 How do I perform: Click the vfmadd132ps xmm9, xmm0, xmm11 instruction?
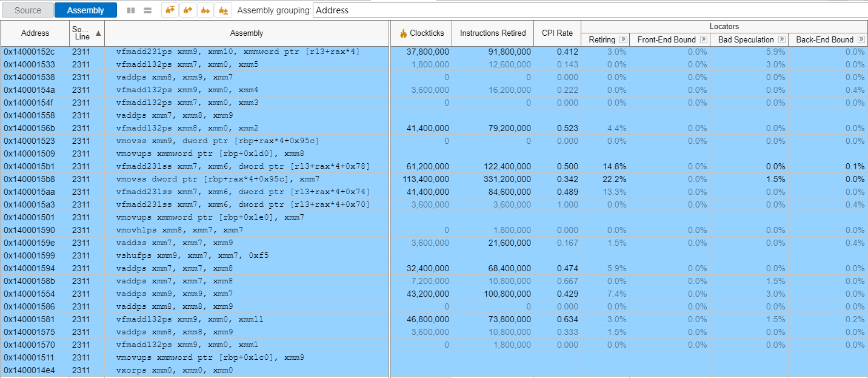(190, 320)
